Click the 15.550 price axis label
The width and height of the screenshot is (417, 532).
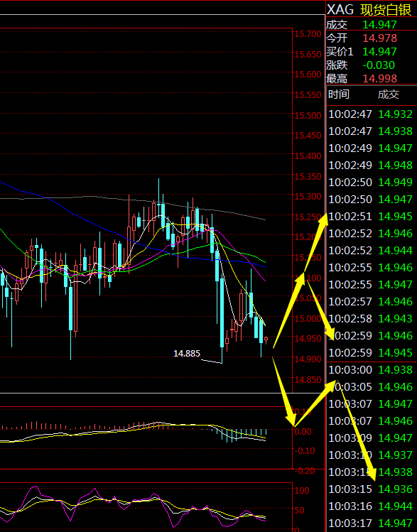[x=308, y=95]
